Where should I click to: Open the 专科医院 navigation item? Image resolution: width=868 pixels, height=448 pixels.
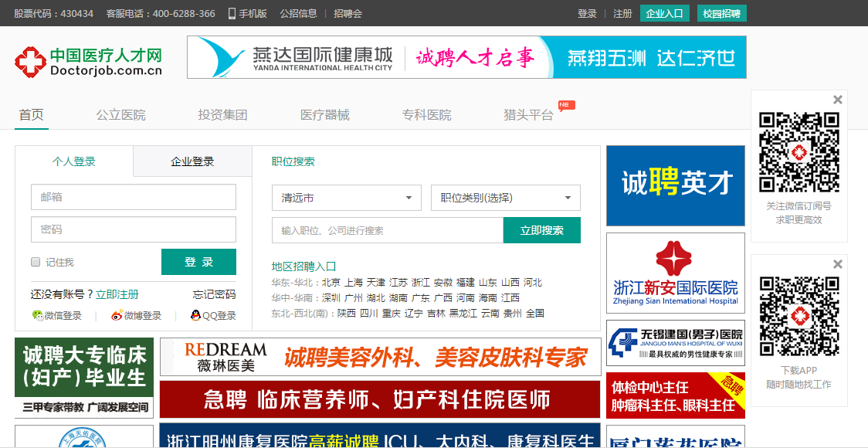427,114
